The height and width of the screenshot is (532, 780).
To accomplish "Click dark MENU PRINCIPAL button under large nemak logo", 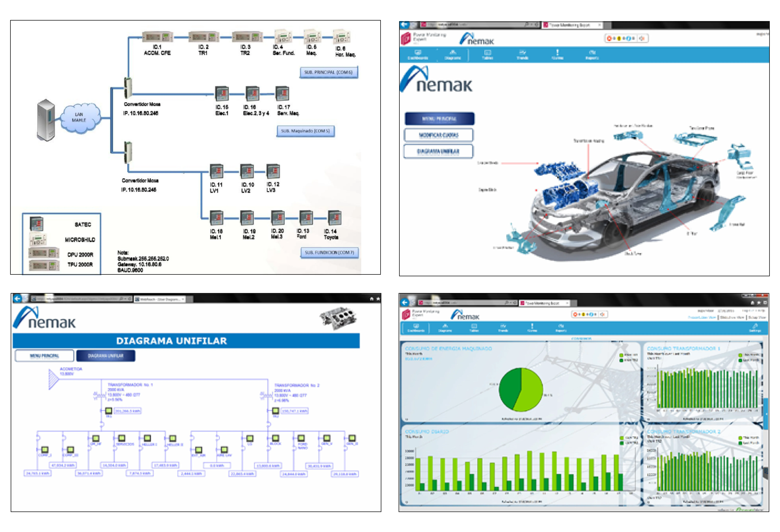I will click(439, 119).
